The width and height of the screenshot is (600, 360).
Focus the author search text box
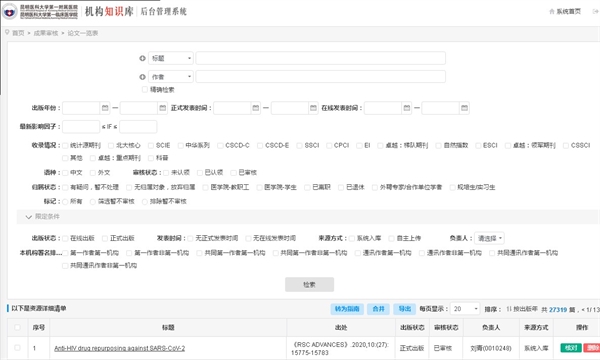(321, 77)
